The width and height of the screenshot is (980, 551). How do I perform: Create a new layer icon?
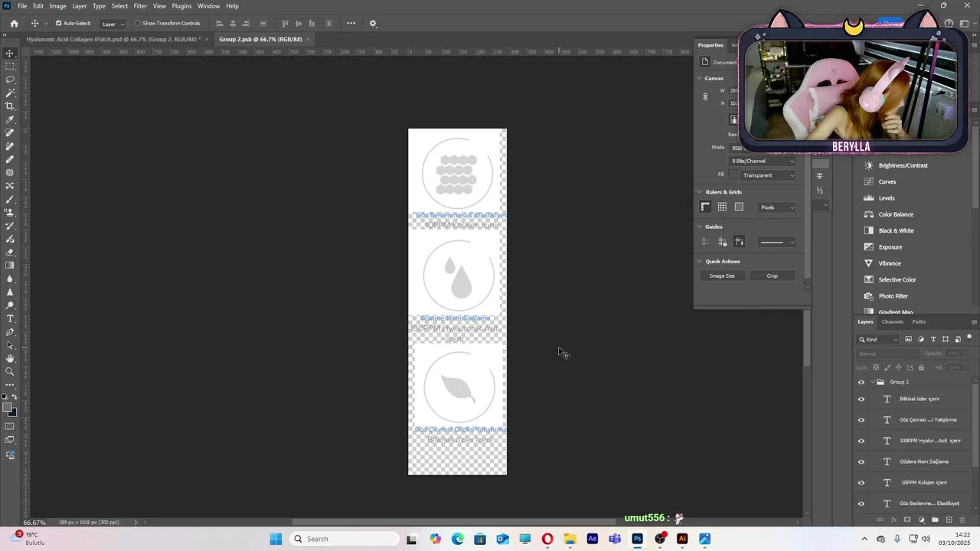click(949, 520)
